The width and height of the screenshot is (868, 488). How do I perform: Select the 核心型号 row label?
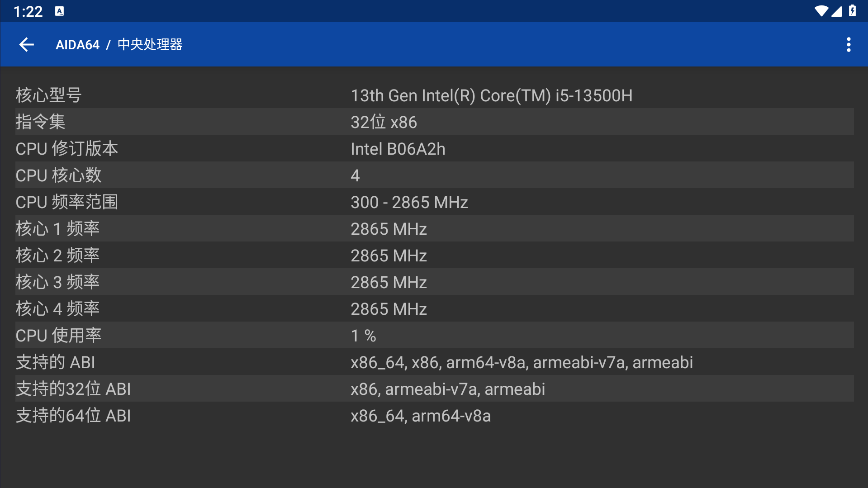coord(48,95)
